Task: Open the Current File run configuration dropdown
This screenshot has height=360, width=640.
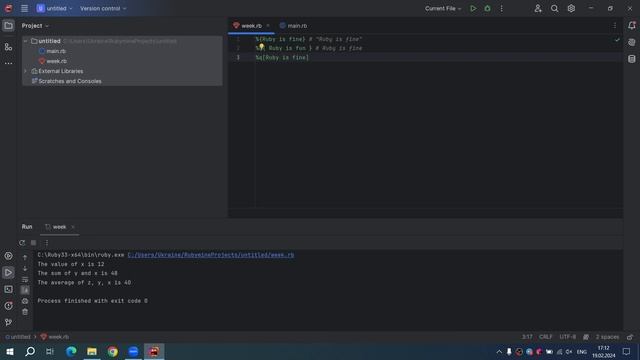Action: 443,8
